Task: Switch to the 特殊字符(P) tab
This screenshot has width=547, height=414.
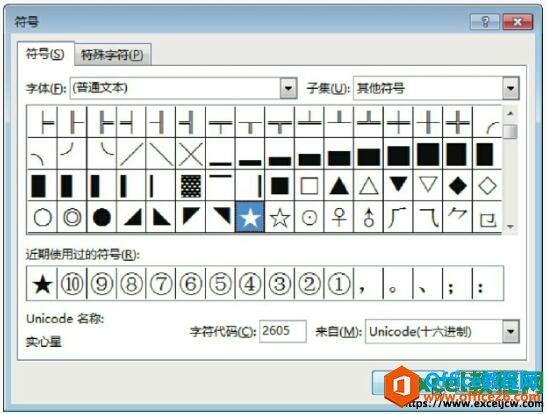Action: (x=112, y=55)
